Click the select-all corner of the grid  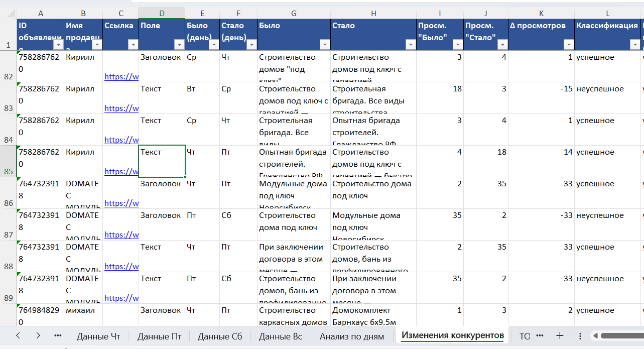coord(8,13)
